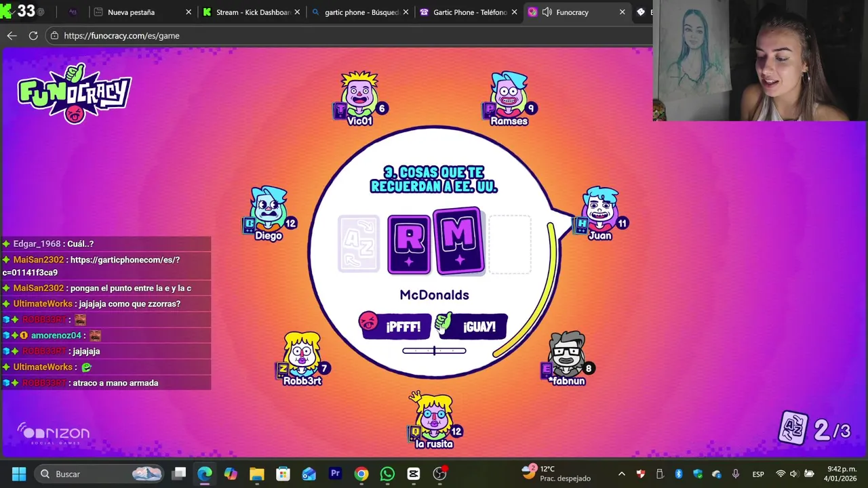Screen dimensions: 868x488
Task: Click Juan's player avatar
Action: coord(600,209)
